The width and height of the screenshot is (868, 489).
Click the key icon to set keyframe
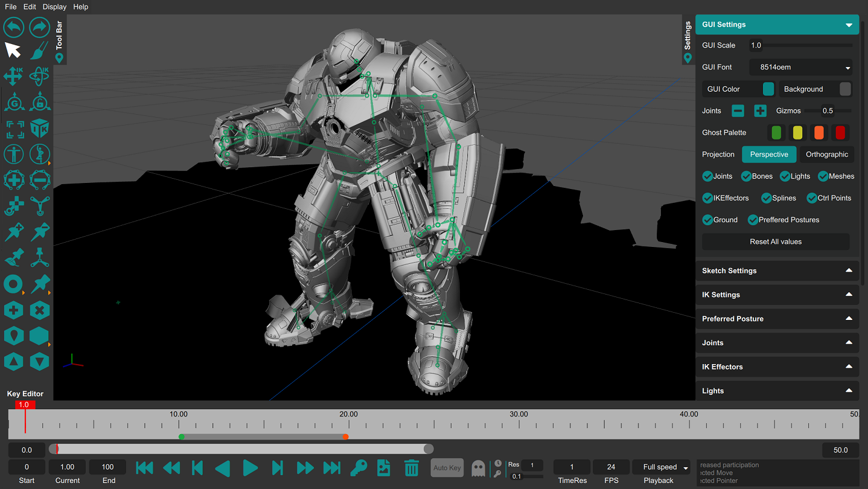(x=359, y=468)
